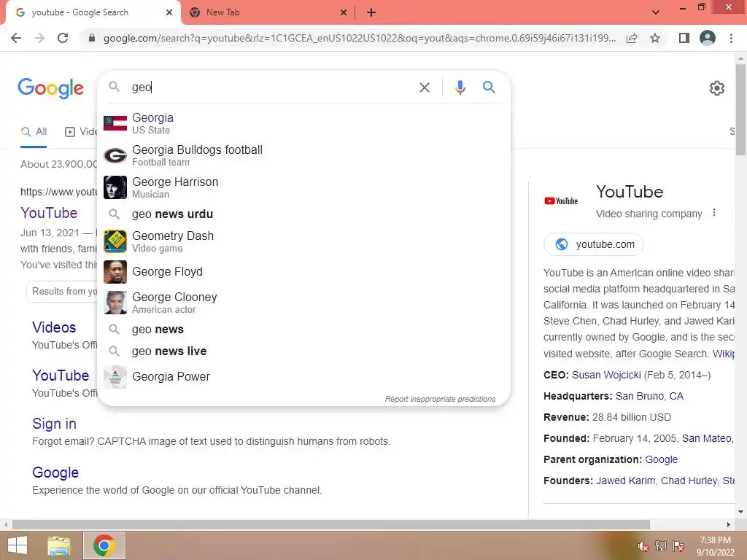Click the address bar URL
Screen dimensions: 747x560
point(359,38)
